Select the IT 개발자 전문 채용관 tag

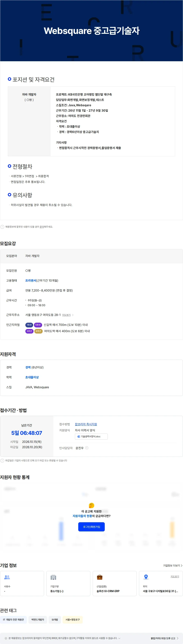pos(14,620)
